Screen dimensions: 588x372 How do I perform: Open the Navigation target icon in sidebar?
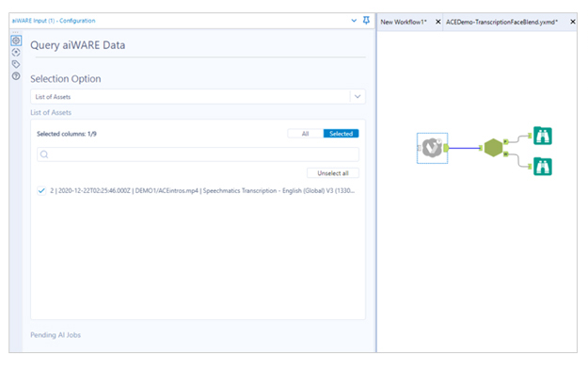(16, 52)
